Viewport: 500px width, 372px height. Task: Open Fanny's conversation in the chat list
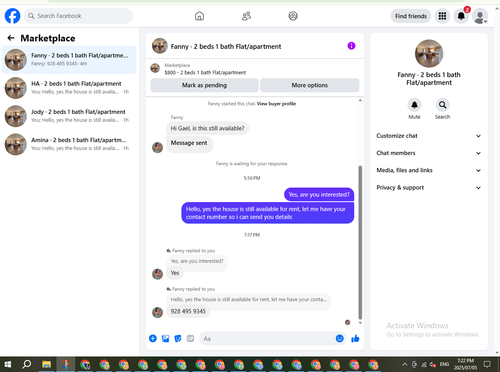(x=69, y=60)
